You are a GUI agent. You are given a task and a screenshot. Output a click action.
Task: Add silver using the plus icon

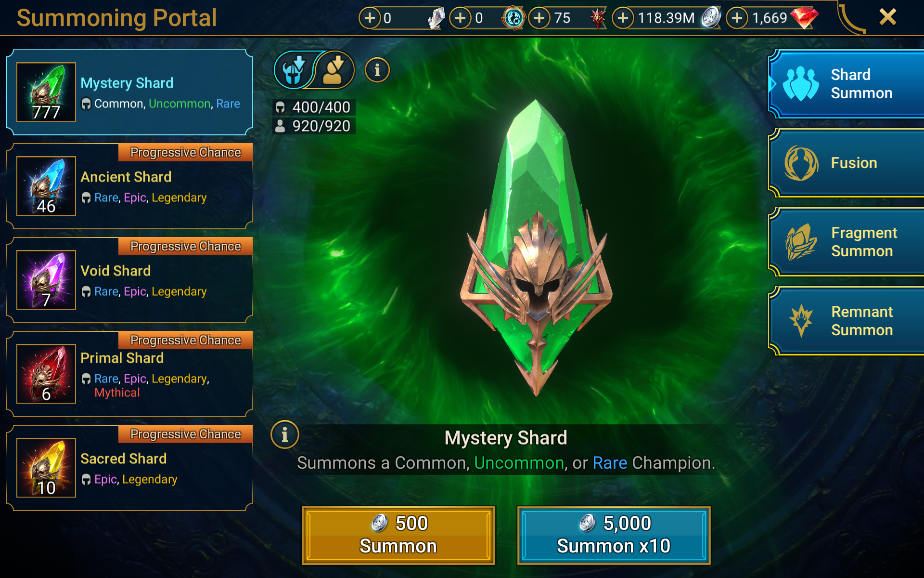pyautogui.click(x=623, y=18)
